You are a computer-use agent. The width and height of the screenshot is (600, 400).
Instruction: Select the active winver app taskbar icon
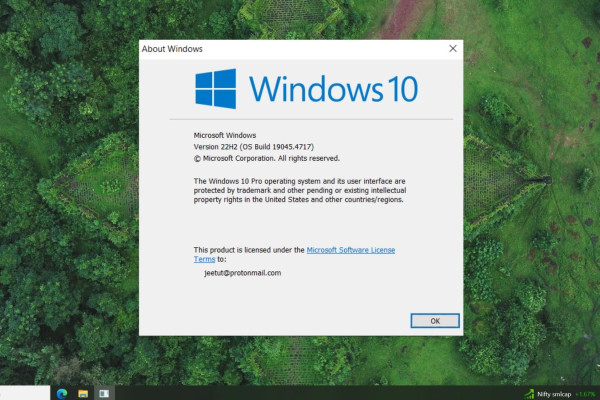[104, 393]
